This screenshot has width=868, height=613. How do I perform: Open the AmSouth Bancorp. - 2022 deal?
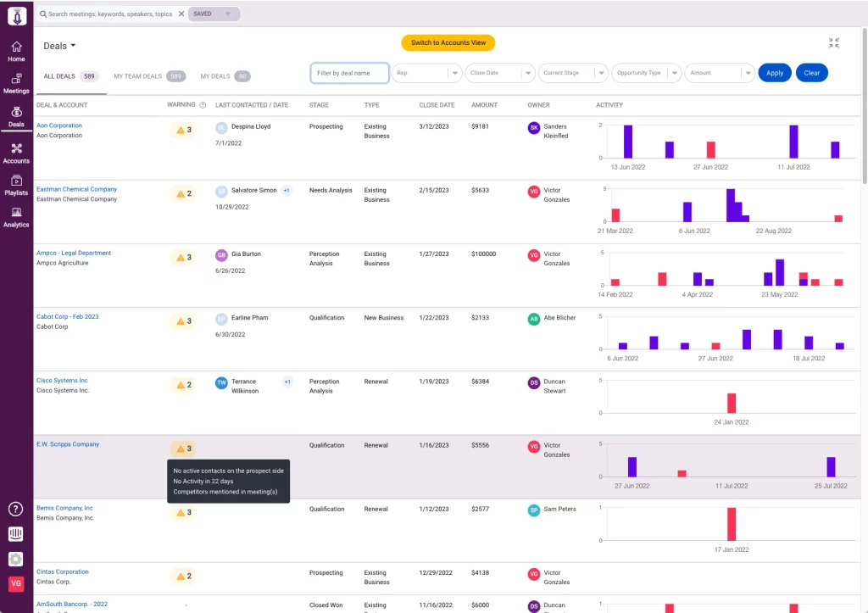click(x=72, y=605)
